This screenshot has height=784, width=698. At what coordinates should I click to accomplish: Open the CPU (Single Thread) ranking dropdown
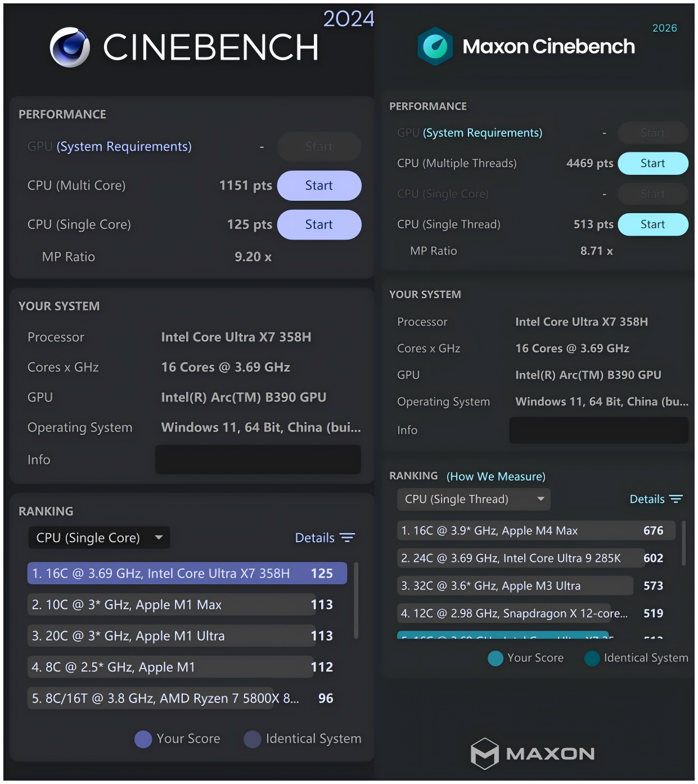[474, 499]
